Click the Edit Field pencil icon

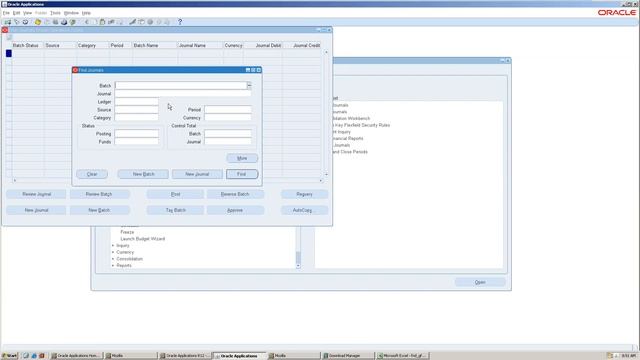(x=132, y=22)
